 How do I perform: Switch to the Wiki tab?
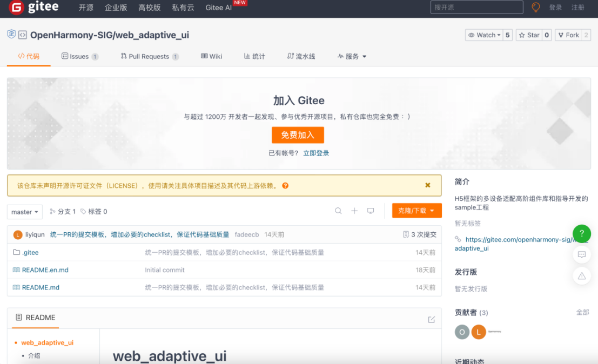[x=211, y=56]
